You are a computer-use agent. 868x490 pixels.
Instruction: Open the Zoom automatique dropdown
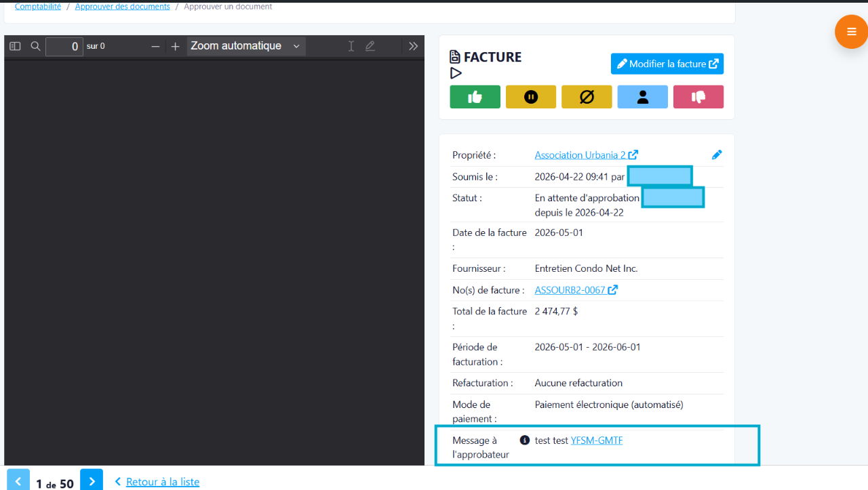[246, 46]
